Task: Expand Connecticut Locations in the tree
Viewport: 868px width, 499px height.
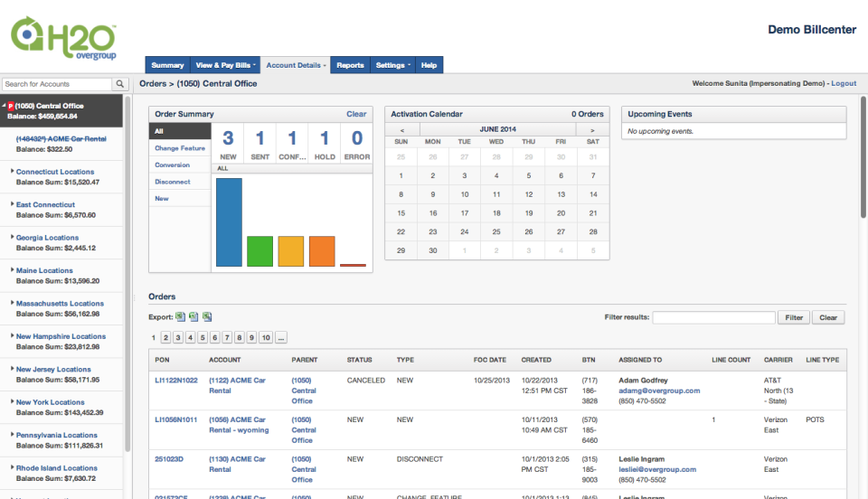Action: 12,171
